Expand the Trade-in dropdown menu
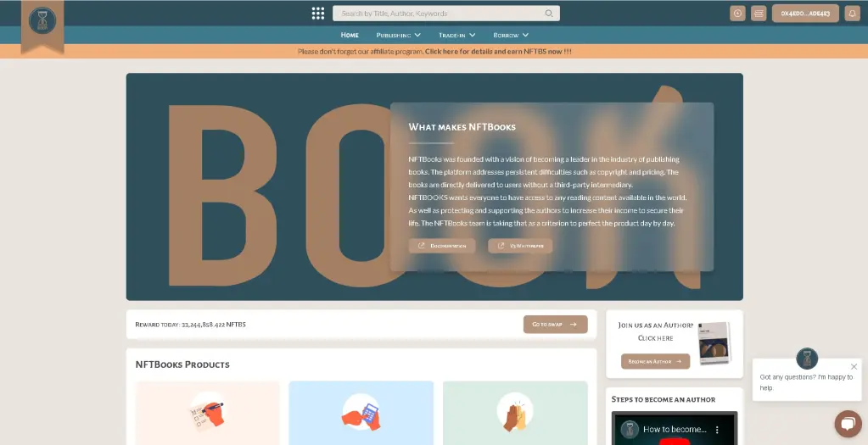The width and height of the screenshot is (868, 445). (457, 35)
